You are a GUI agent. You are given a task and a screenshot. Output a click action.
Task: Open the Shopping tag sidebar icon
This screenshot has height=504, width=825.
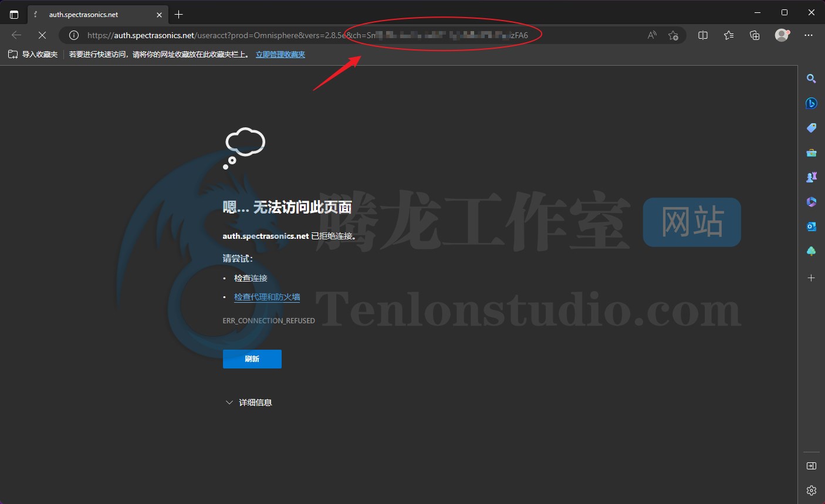click(x=812, y=128)
